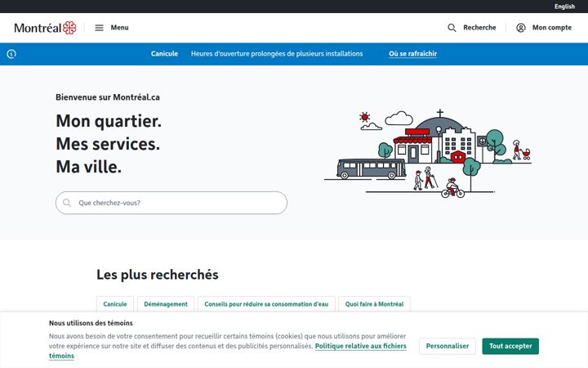588x368 pixels.
Task: Select the Canicule popular search tag
Action: pos(115,304)
